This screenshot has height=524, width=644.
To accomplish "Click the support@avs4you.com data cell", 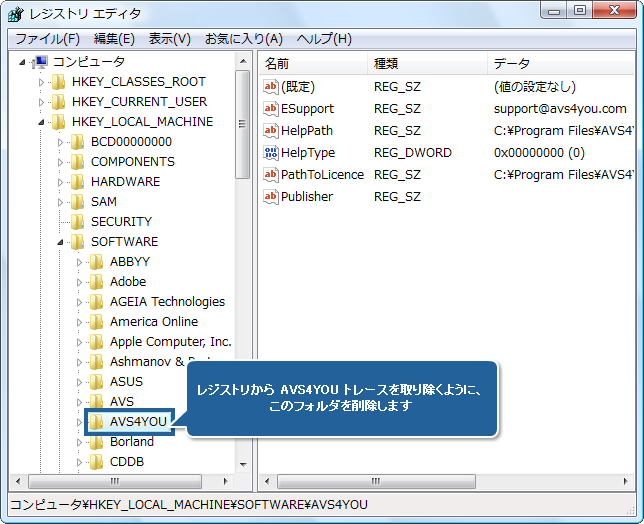I will click(560, 109).
